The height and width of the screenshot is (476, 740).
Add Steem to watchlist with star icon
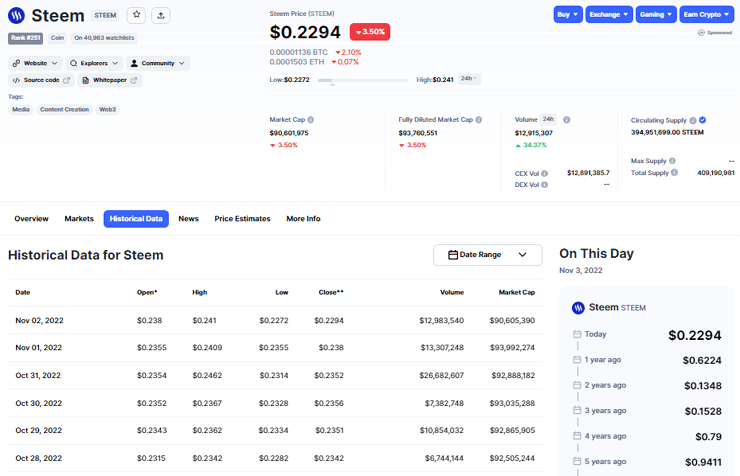tap(136, 15)
